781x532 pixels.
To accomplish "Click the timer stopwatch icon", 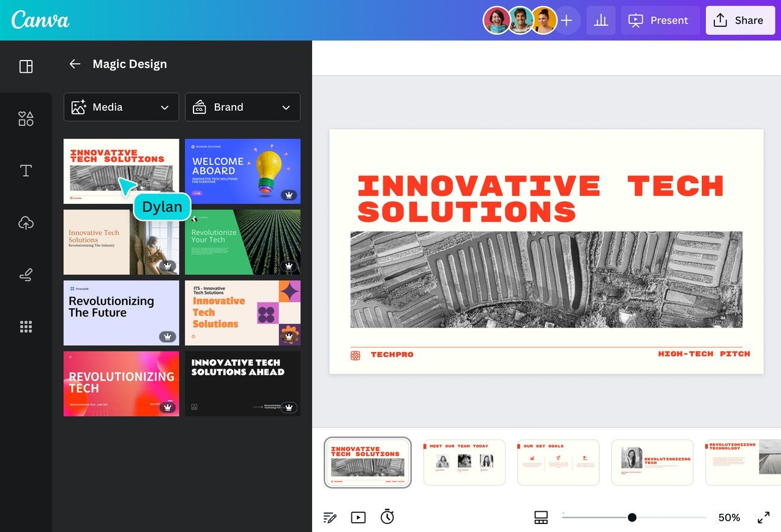I will [x=387, y=517].
